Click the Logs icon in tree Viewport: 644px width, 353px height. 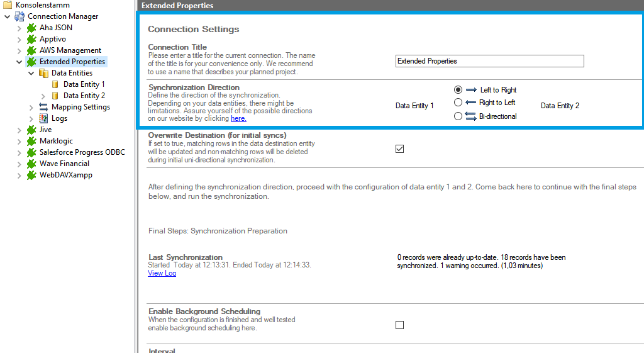43,118
